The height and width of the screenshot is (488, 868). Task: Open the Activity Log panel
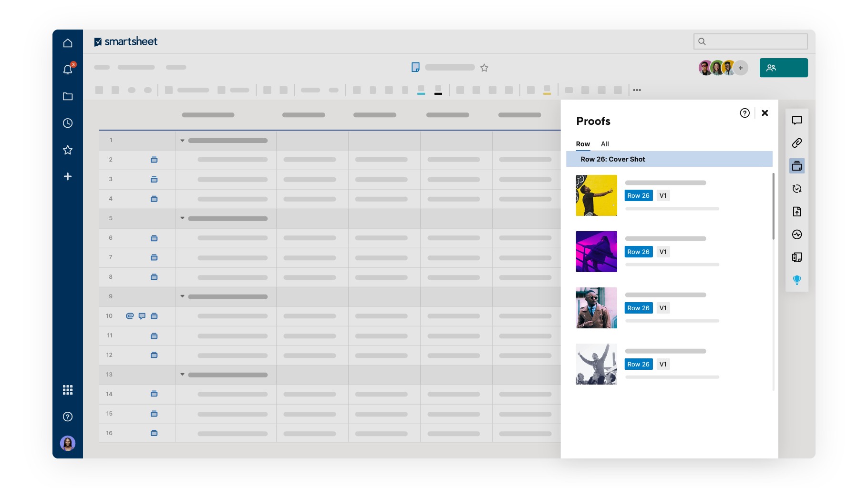pos(797,234)
